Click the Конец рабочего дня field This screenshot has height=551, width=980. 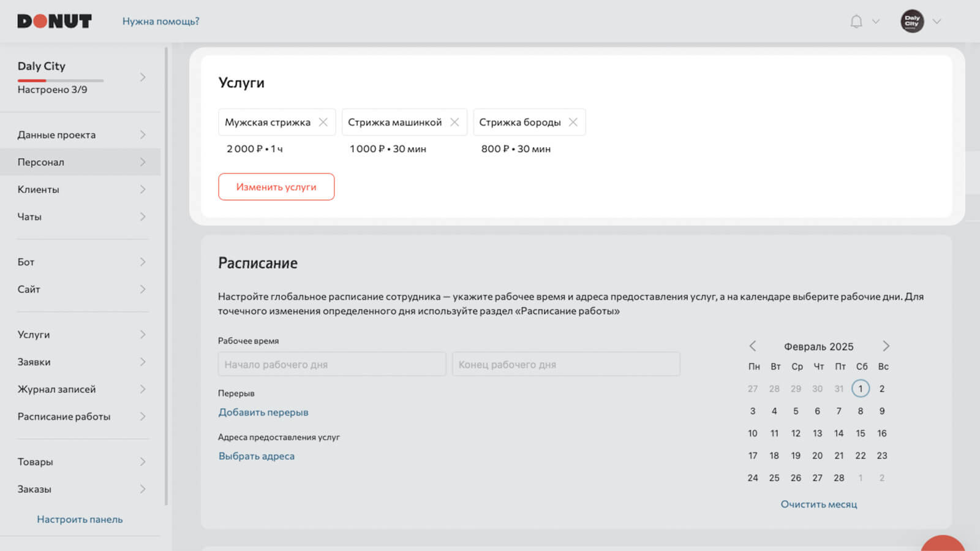pyautogui.click(x=566, y=364)
